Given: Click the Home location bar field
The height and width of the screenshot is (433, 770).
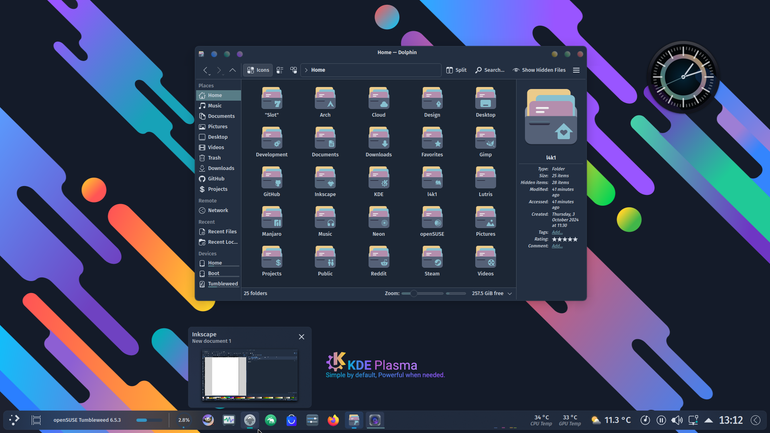Looking at the screenshot, I should click(371, 70).
